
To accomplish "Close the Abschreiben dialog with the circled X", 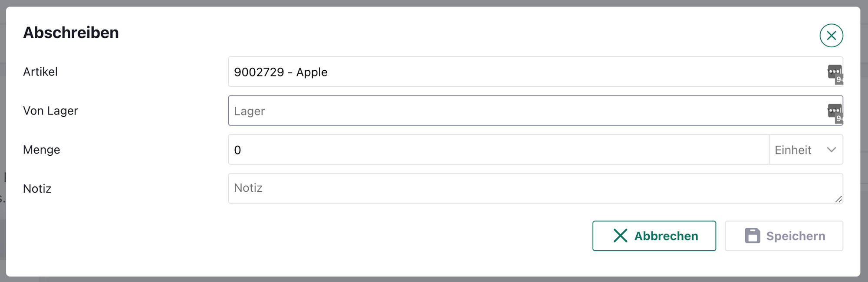I will pyautogui.click(x=831, y=36).
